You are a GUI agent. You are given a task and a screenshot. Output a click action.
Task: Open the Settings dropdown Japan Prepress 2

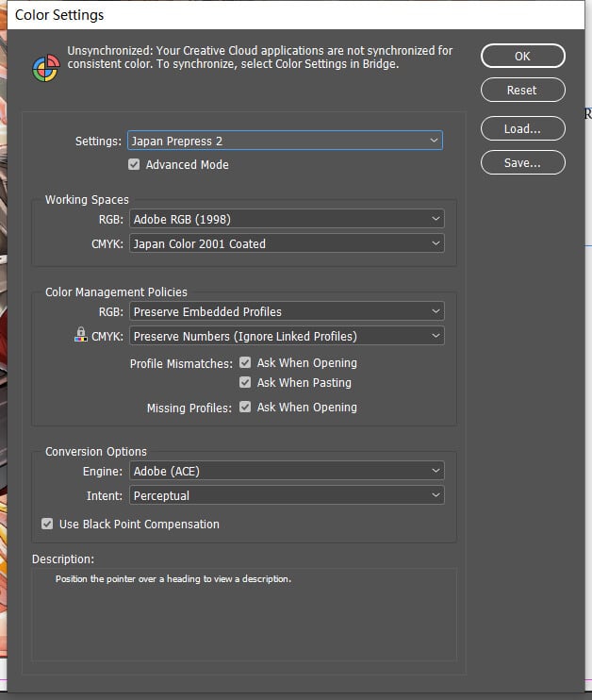coord(285,141)
